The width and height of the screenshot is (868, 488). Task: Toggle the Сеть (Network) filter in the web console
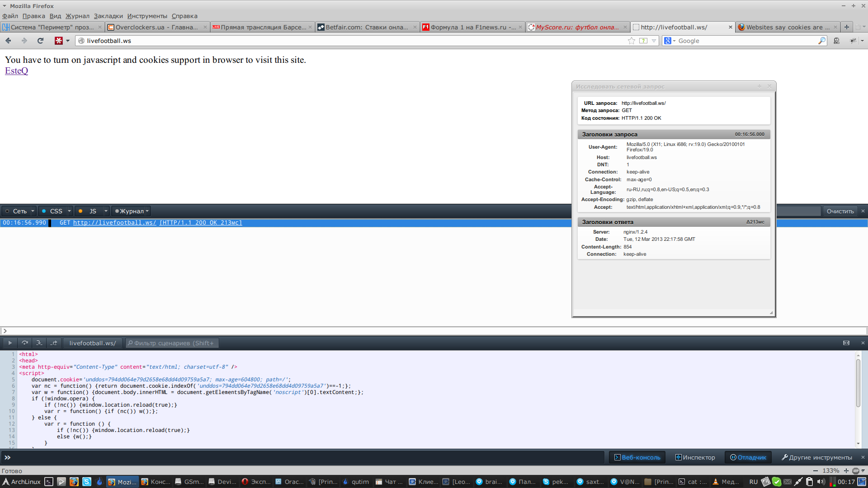[16, 211]
